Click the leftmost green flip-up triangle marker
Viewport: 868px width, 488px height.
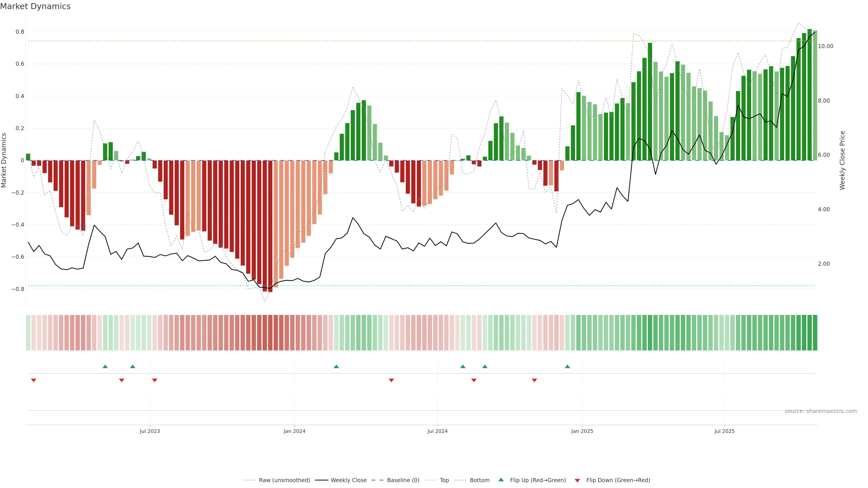105,366
